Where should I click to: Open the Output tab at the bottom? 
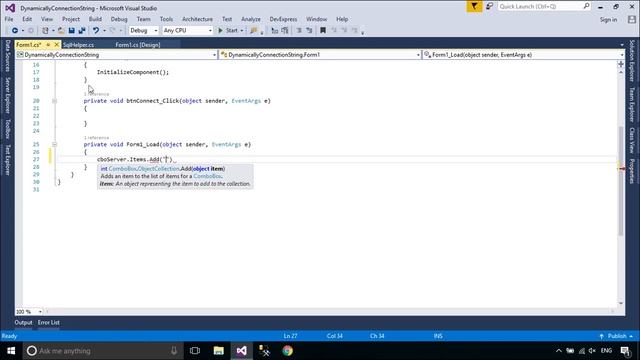pyautogui.click(x=23, y=323)
